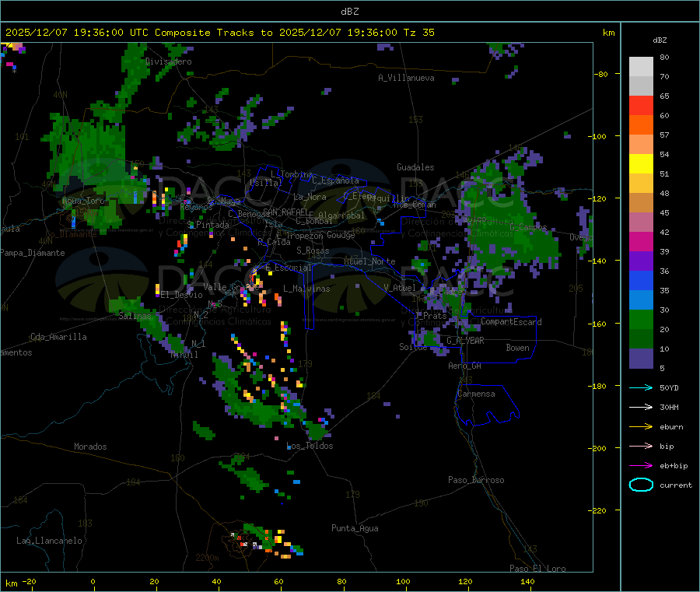Viewport: 700px width, 592px height.
Task: Click the Punta_Agua place label
Action: point(355,528)
